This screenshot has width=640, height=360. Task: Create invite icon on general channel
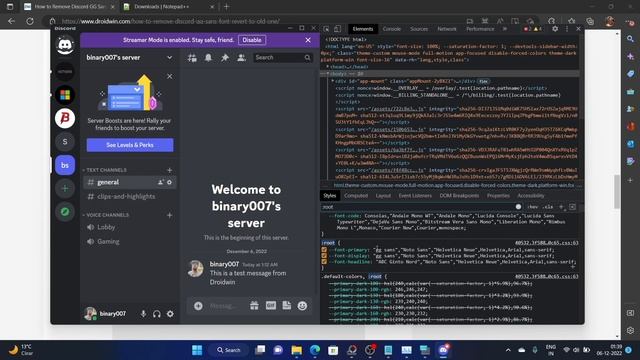(x=161, y=182)
